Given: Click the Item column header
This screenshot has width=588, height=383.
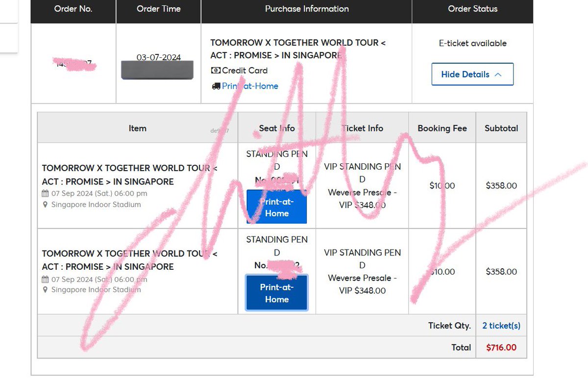Looking at the screenshot, I should pyautogui.click(x=137, y=128).
